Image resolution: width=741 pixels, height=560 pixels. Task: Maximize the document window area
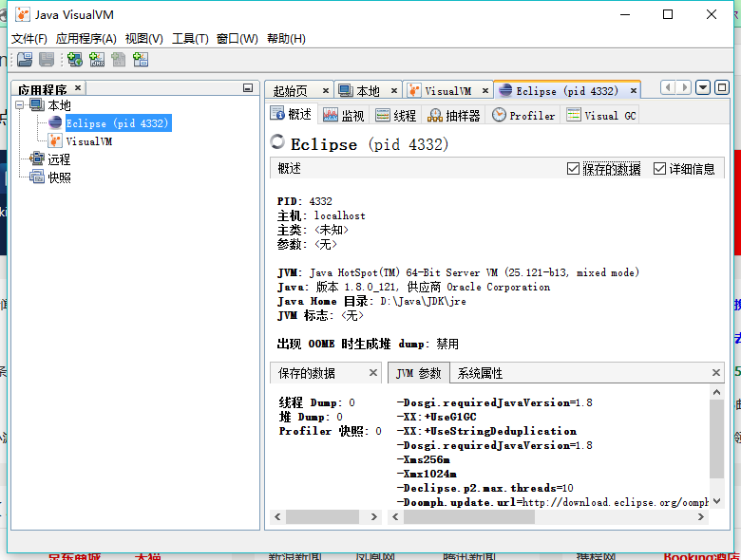pos(722,87)
